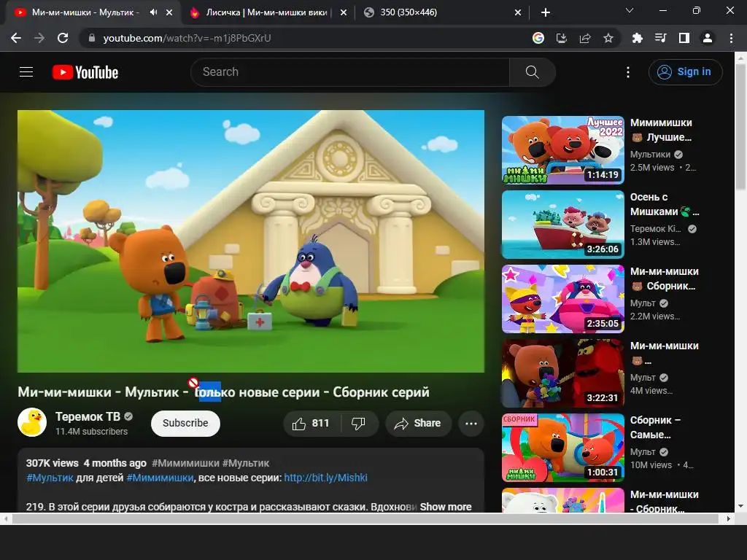Viewport: 747px width, 560px height.
Task: Mute tab via speaker icon on YouTube tab
Action: (x=153, y=12)
